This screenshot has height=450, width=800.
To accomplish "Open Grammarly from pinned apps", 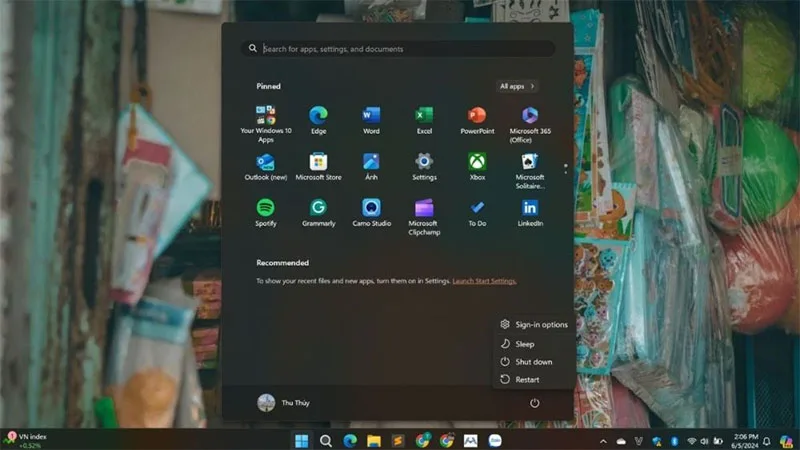I will pyautogui.click(x=318, y=212).
